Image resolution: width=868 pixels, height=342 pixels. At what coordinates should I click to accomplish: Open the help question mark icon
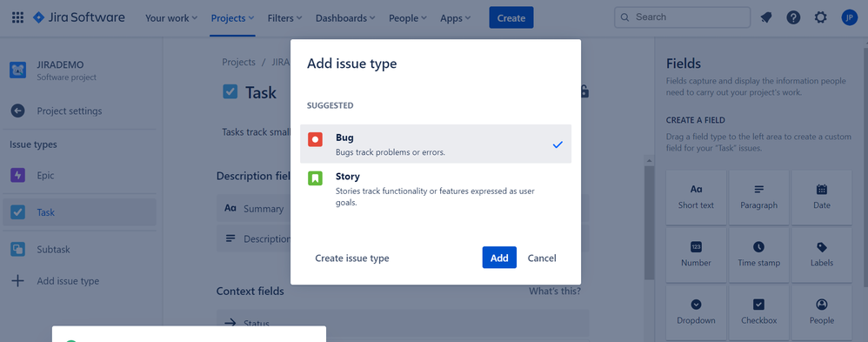[x=793, y=17]
